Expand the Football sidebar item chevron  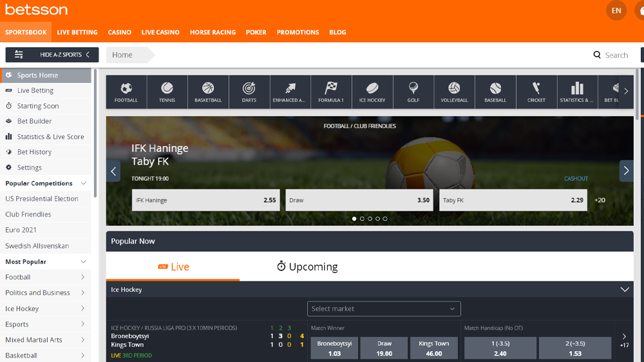83,278
